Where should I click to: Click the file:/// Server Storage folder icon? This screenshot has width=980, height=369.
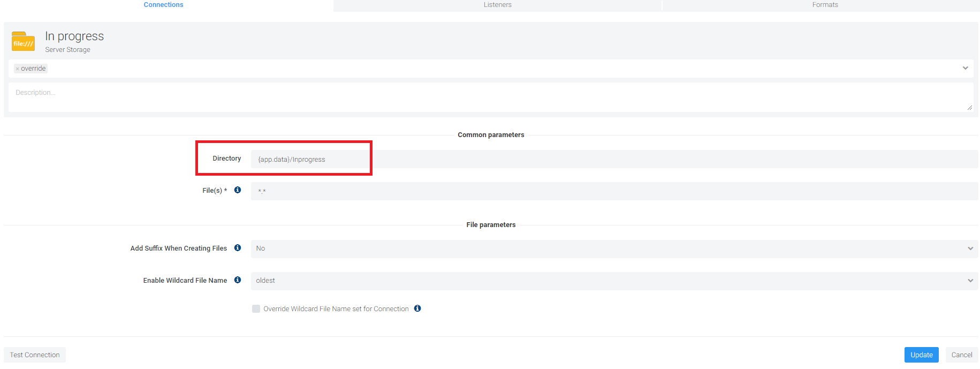coord(23,42)
